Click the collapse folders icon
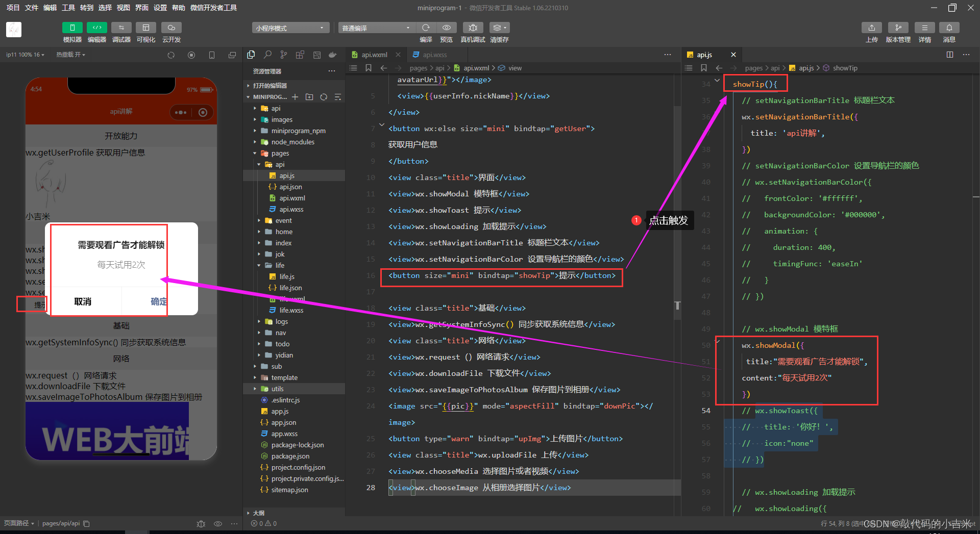This screenshot has width=980, height=534. click(x=337, y=97)
